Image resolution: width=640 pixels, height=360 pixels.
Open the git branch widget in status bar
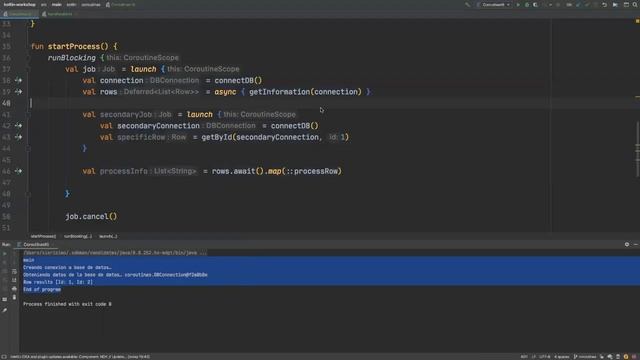[x=586, y=357]
